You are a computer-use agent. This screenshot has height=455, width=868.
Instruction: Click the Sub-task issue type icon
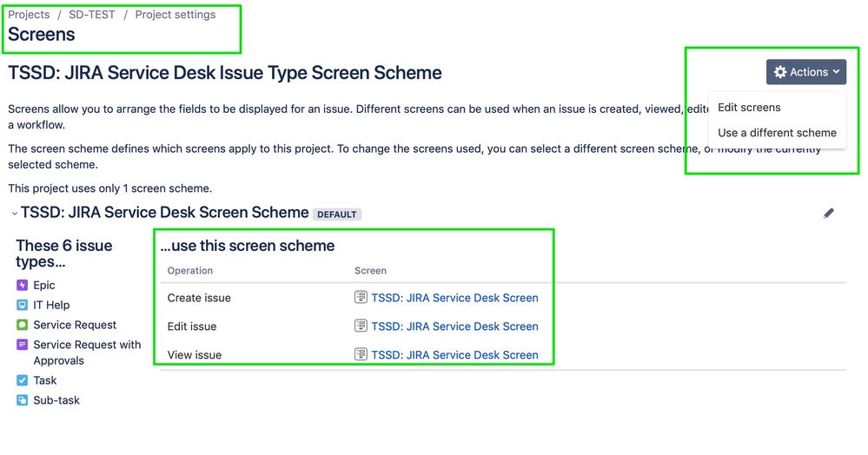click(x=22, y=400)
